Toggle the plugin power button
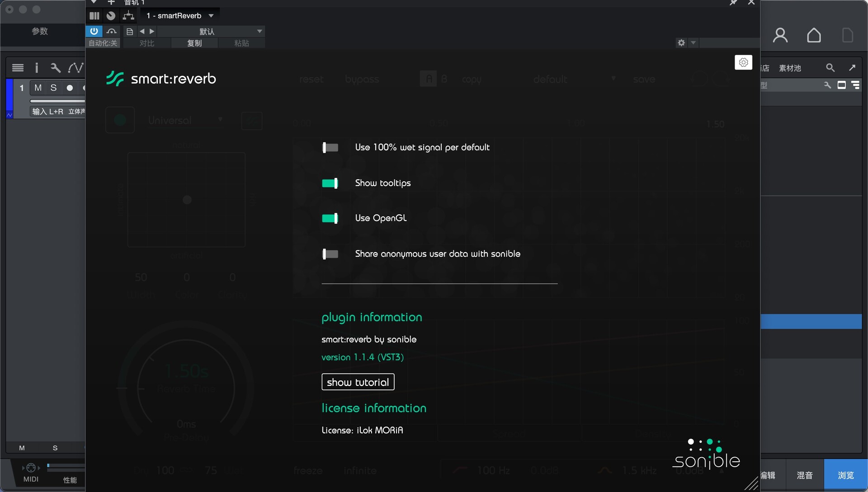The height and width of the screenshot is (492, 868). pos(94,31)
